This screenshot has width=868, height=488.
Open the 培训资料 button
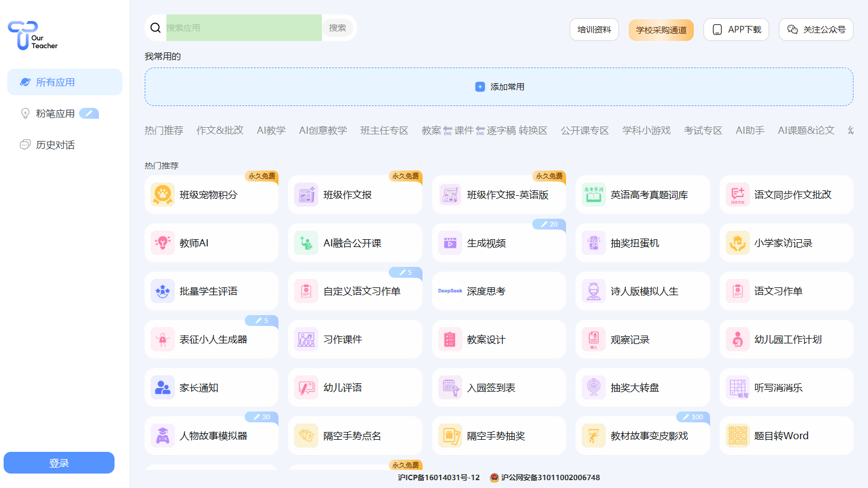click(x=594, y=30)
